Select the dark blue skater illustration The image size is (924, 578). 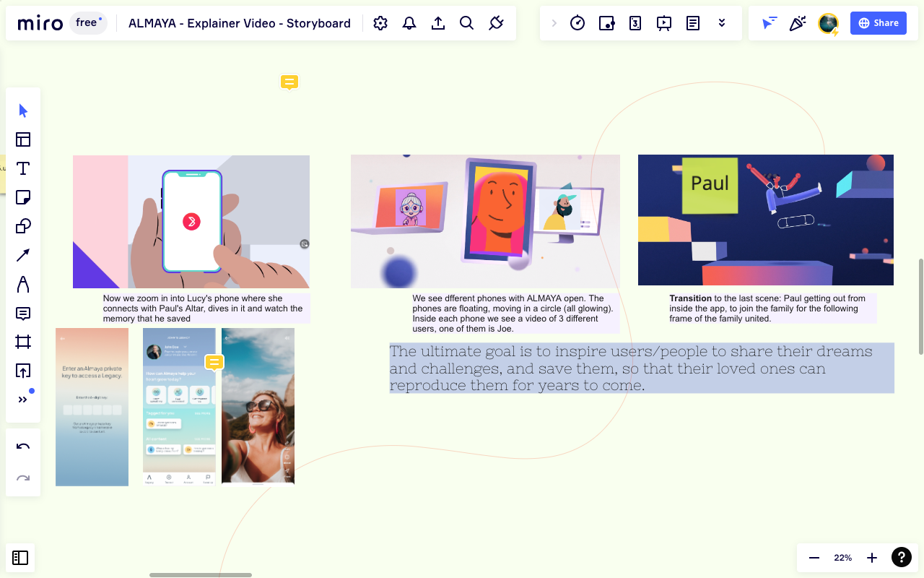[766, 220]
